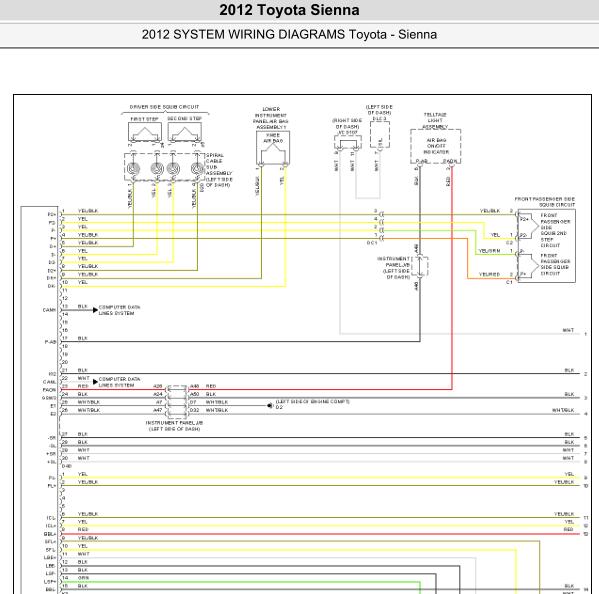This screenshot has width=599, height=594.
Task: Click the CANH pin 13 arrow to Computer Data Lines
Action: point(95,310)
